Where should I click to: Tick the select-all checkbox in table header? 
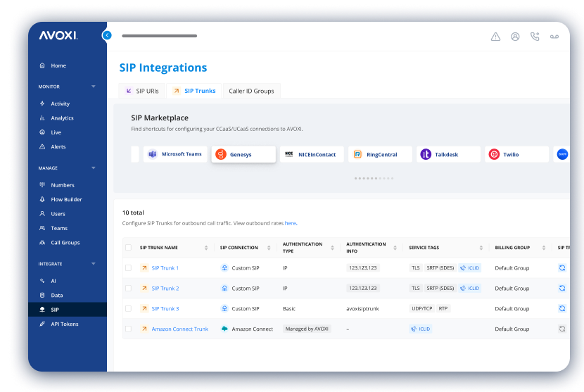128,248
